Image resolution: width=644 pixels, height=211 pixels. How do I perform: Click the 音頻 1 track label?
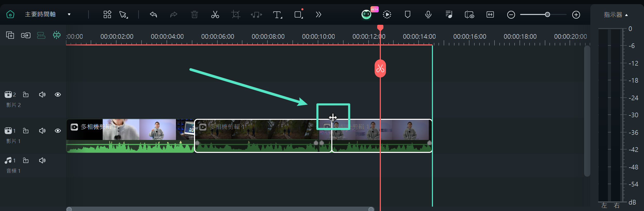pyautogui.click(x=13, y=171)
